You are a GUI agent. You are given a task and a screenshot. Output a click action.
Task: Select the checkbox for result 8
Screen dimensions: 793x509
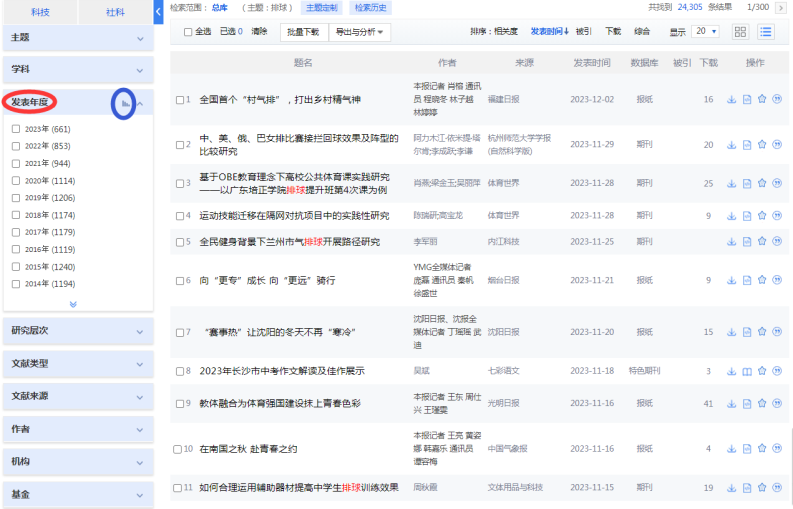(x=180, y=371)
